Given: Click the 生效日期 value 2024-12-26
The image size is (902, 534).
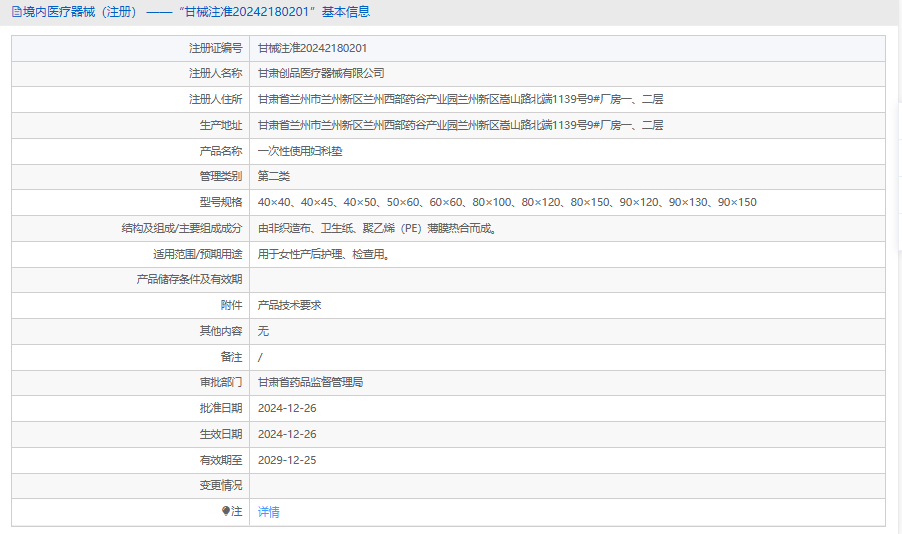Looking at the screenshot, I should 287,434.
